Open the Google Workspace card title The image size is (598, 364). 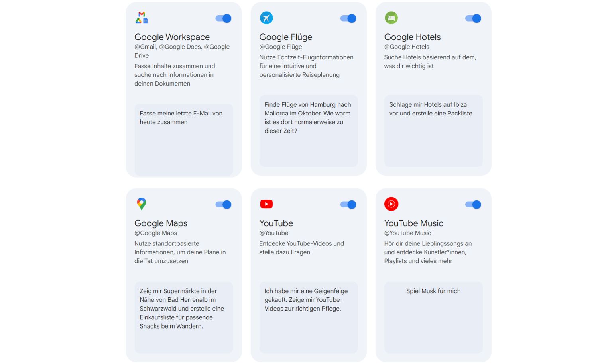click(172, 37)
